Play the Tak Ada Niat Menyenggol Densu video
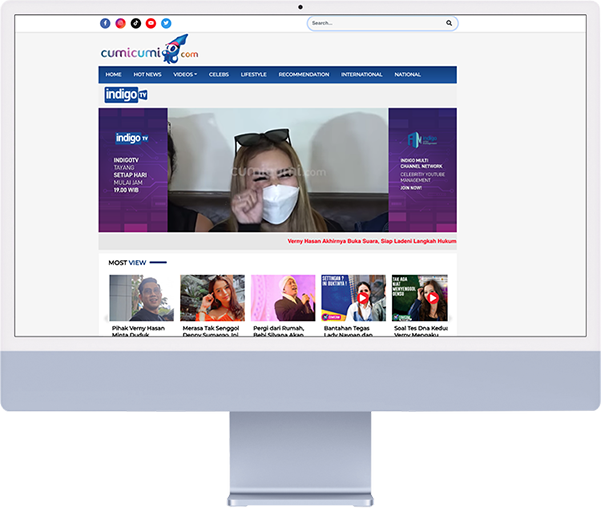601x508 pixels. [420, 298]
